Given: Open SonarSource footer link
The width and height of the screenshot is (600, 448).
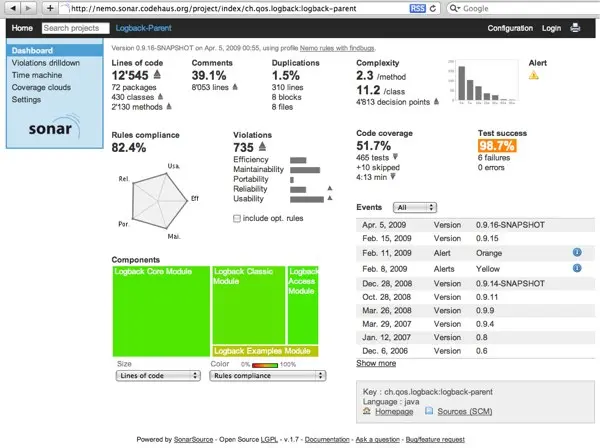Looking at the screenshot, I should 193,439.
